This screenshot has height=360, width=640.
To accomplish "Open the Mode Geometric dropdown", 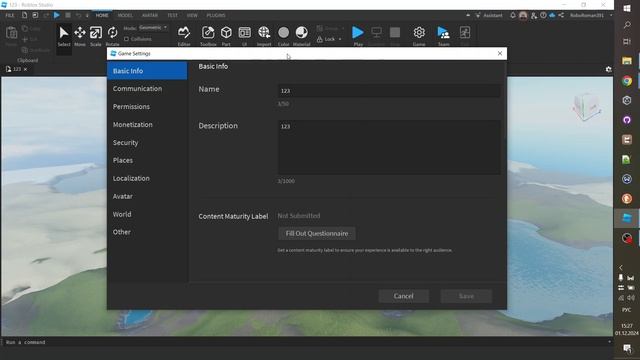I will (x=153, y=28).
